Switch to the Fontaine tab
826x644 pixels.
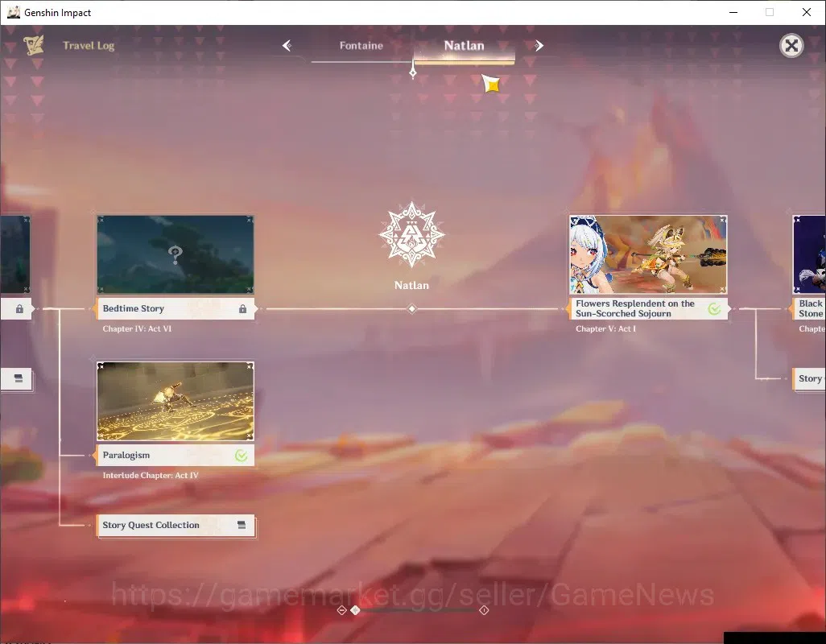pyautogui.click(x=361, y=46)
